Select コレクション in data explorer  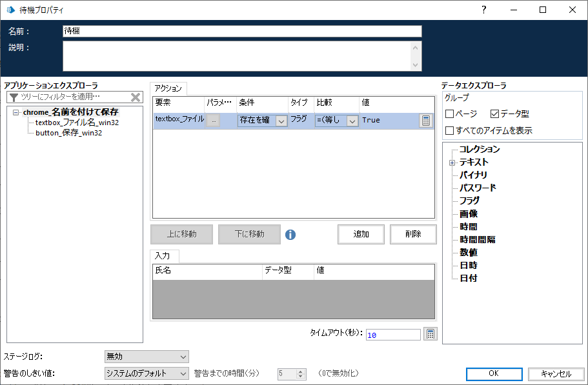pos(480,149)
